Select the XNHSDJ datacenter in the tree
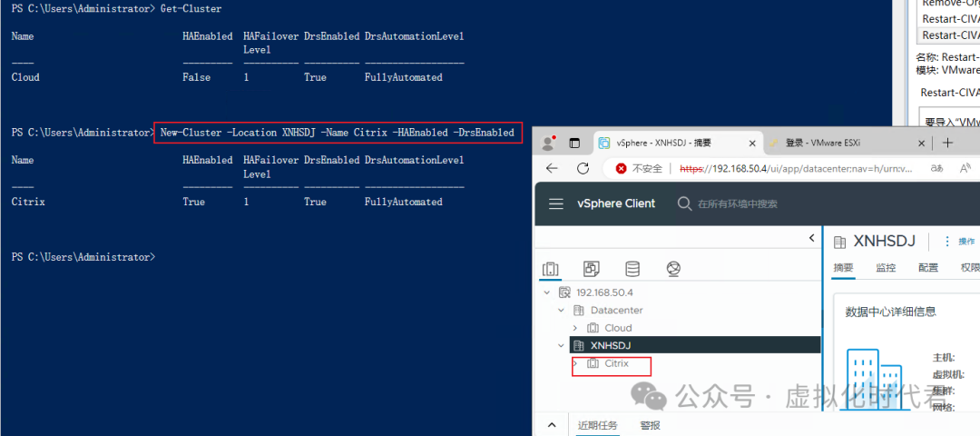Screen dimensions: 980x436 612,345
